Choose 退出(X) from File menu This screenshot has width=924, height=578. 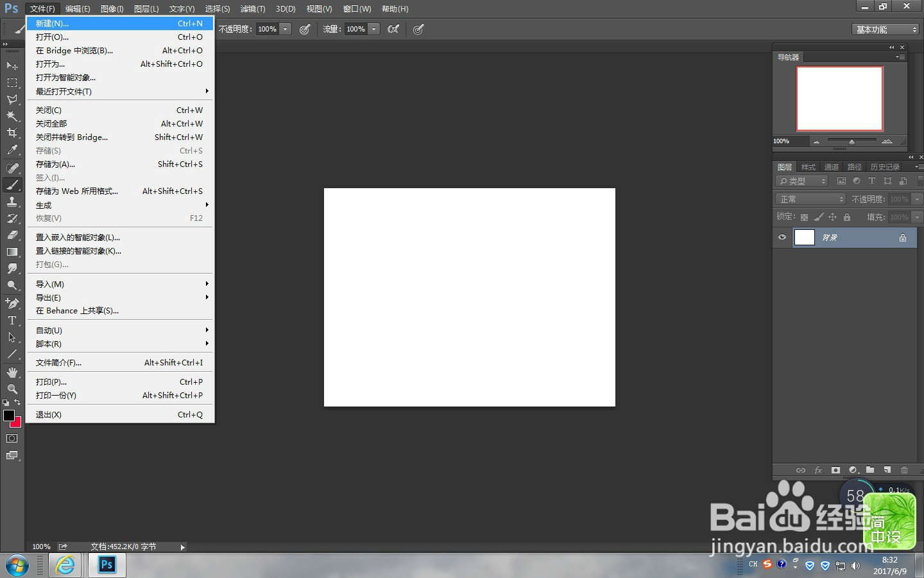[120, 414]
